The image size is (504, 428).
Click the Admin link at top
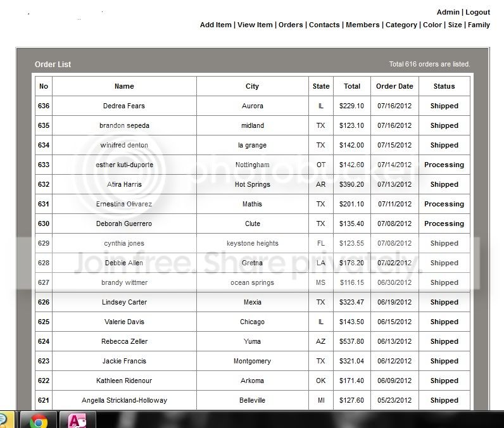(x=448, y=12)
